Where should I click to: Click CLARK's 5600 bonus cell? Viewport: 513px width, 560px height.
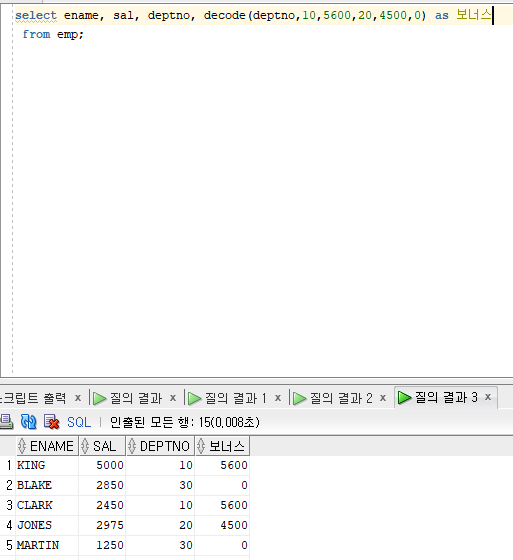coord(222,505)
